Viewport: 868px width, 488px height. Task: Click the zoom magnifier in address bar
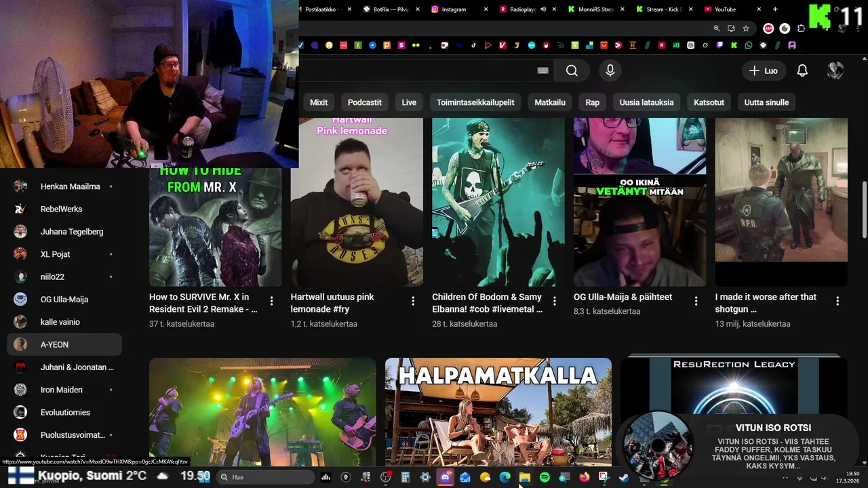[717, 28]
